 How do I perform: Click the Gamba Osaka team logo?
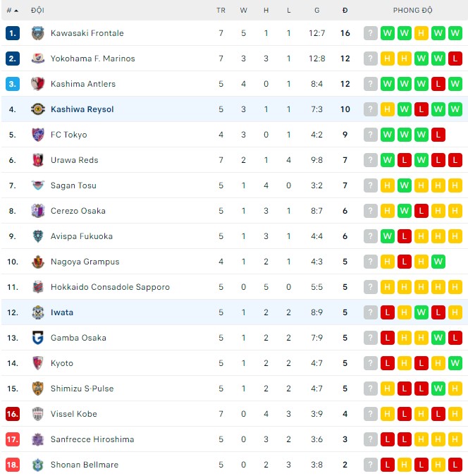[x=38, y=338]
